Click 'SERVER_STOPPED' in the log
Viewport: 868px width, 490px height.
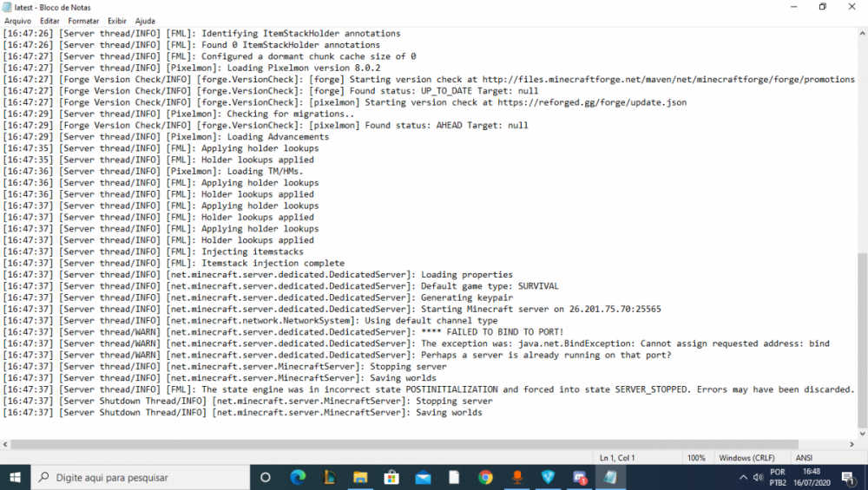[653, 389]
